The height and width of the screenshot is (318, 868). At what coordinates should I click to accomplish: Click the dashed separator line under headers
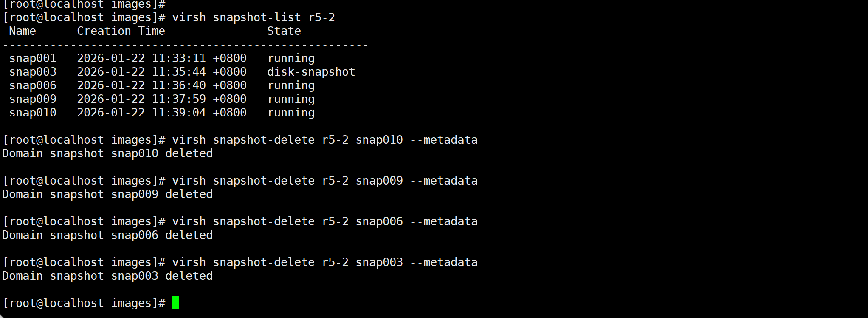(185, 45)
